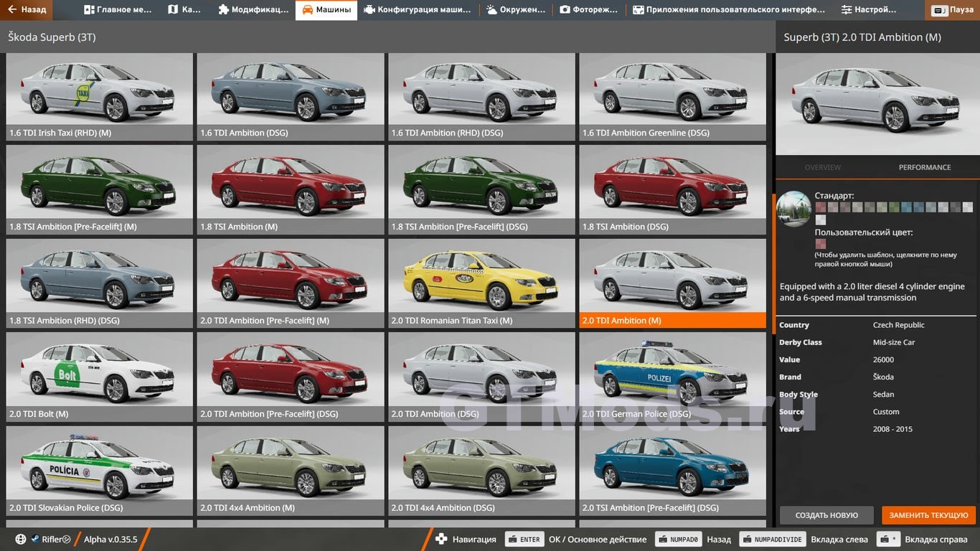Select the 2.0 TDI Slovakian Police car
The height and width of the screenshot is (551, 980).
100,471
